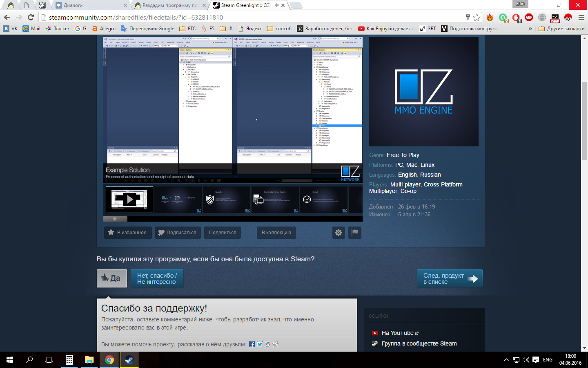The height and width of the screenshot is (368, 588).
Task: Open the AdBlock Plus extension
Action: click(529, 17)
